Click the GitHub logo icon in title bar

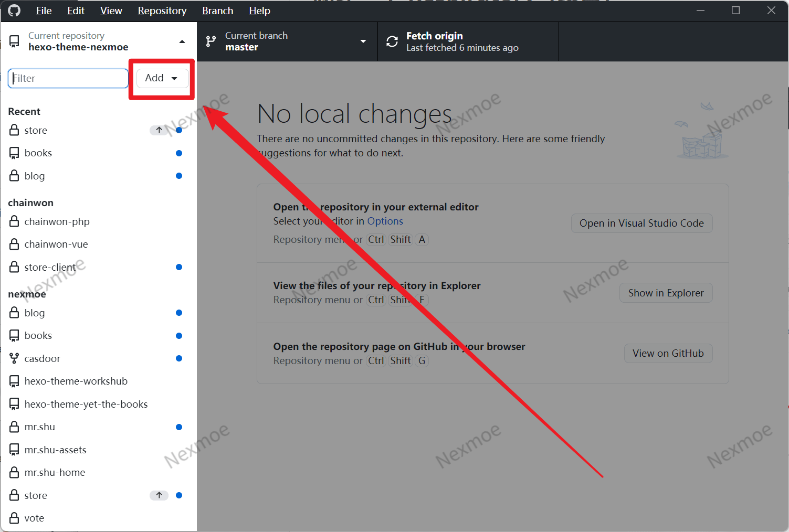[x=14, y=10]
